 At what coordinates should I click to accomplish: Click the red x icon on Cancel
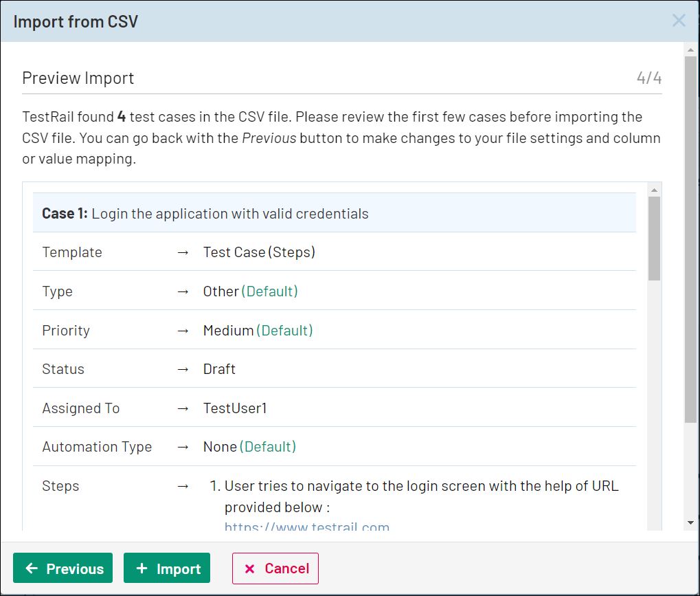(250, 569)
